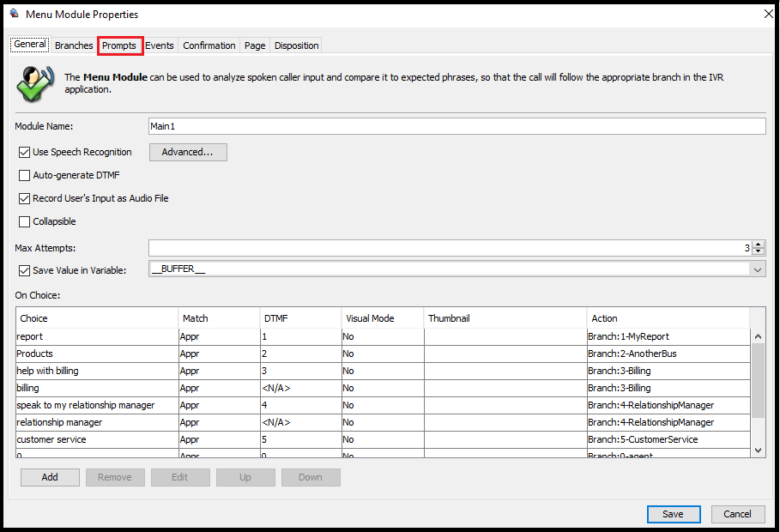This screenshot has width=780, height=532.
Task: Disable Use Speech Recognition checkbox
Action: point(24,152)
